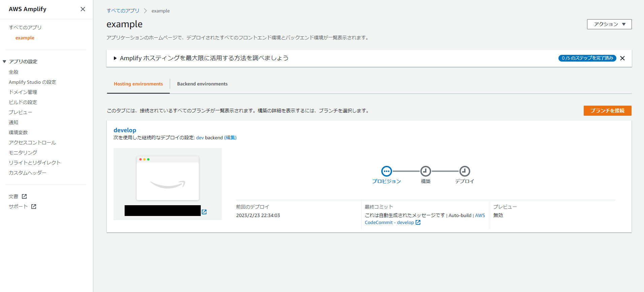Open ドメイン管理 settings
644x292 pixels.
tap(23, 92)
